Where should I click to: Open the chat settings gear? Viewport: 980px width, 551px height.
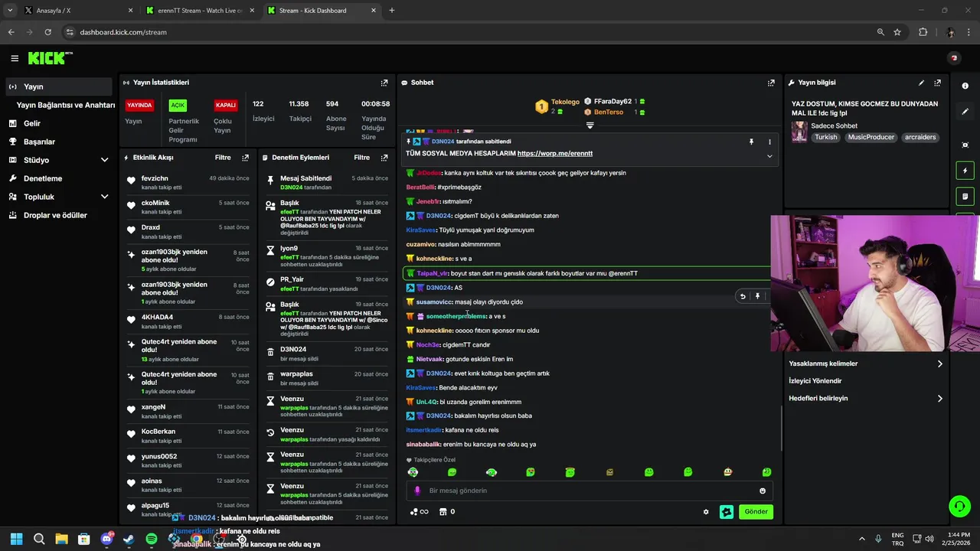coord(706,512)
